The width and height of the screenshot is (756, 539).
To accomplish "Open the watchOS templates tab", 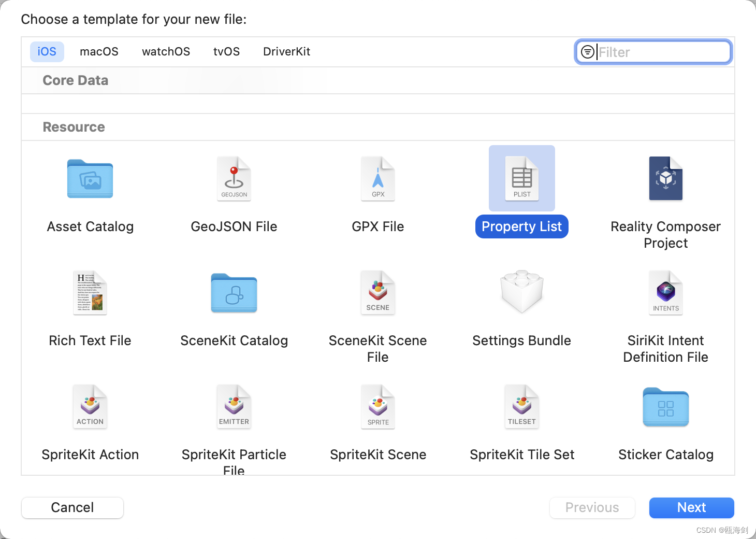I will pyautogui.click(x=166, y=52).
